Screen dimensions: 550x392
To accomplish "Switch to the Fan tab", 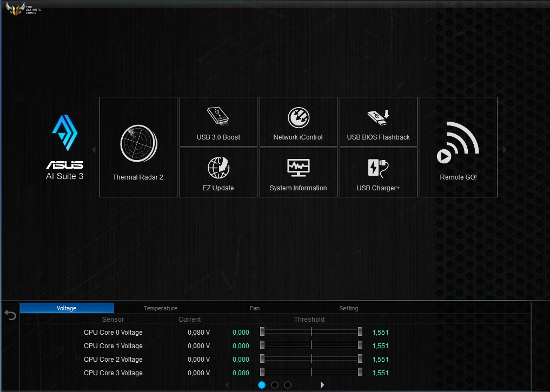I will (255, 308).
